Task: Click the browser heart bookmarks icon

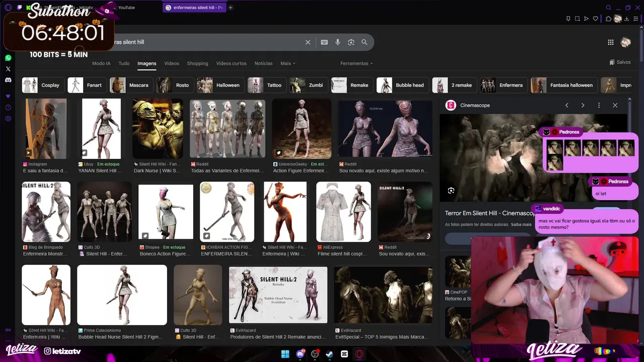Action: coord(596,19)
